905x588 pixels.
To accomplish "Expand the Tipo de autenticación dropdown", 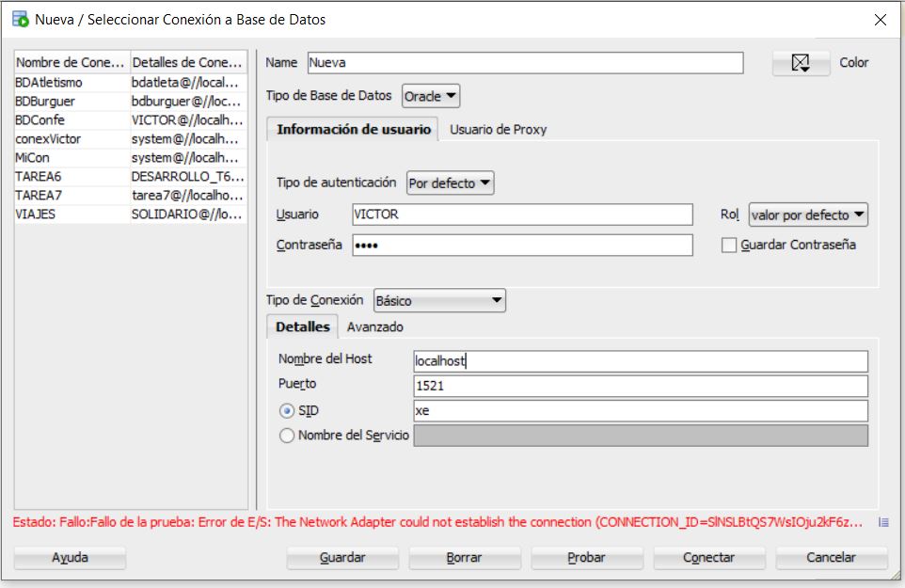I will [450, 183].
